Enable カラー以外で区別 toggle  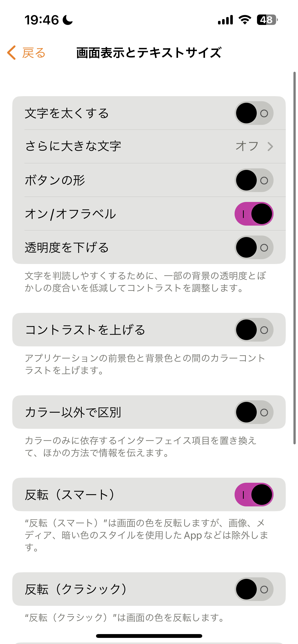[254, 412]
